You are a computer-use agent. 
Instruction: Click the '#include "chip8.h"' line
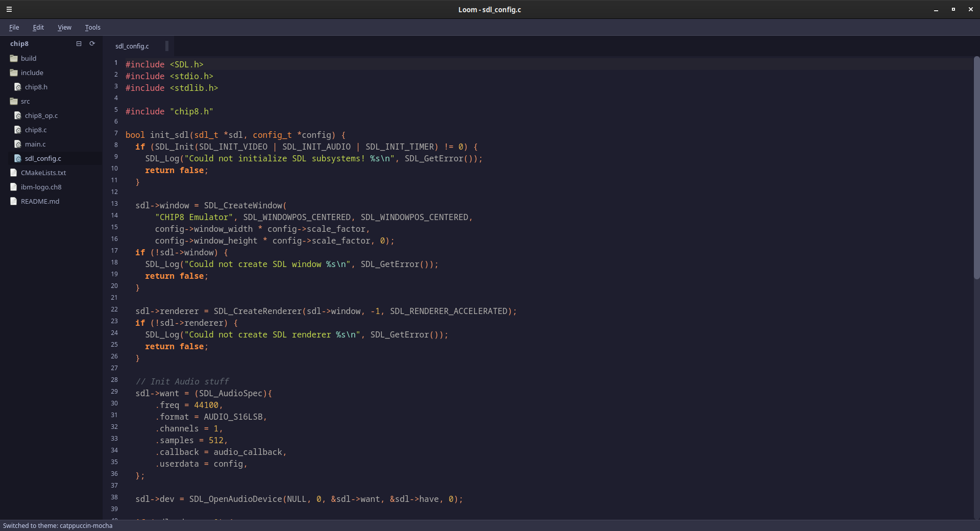[x=169, y=111]
